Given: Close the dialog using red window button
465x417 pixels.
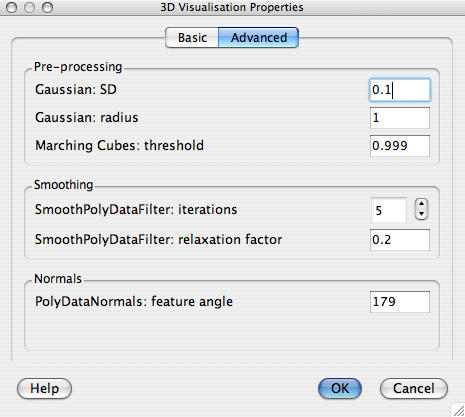Looking at the screenshot, I should coord(12,7).
